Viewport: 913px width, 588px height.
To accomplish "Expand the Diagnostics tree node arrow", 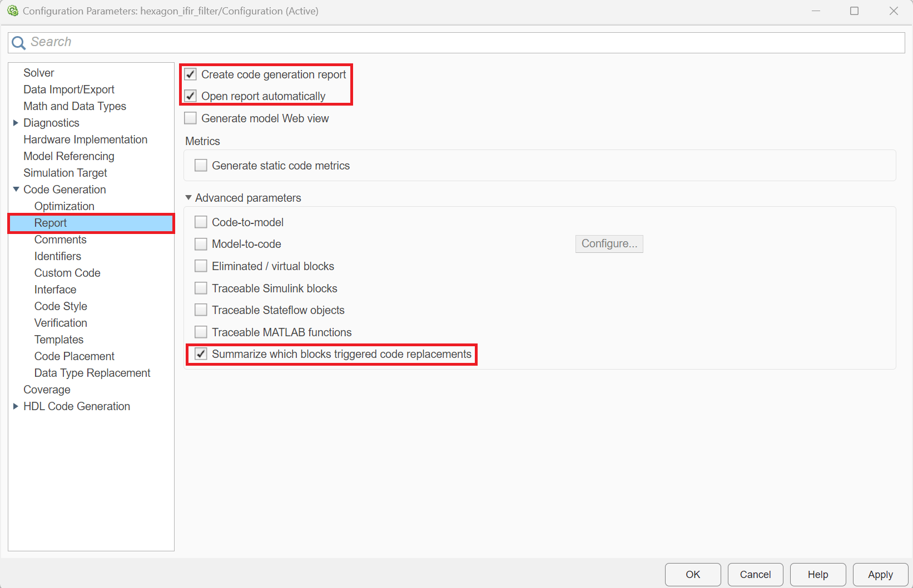I will tap(16, 123).
